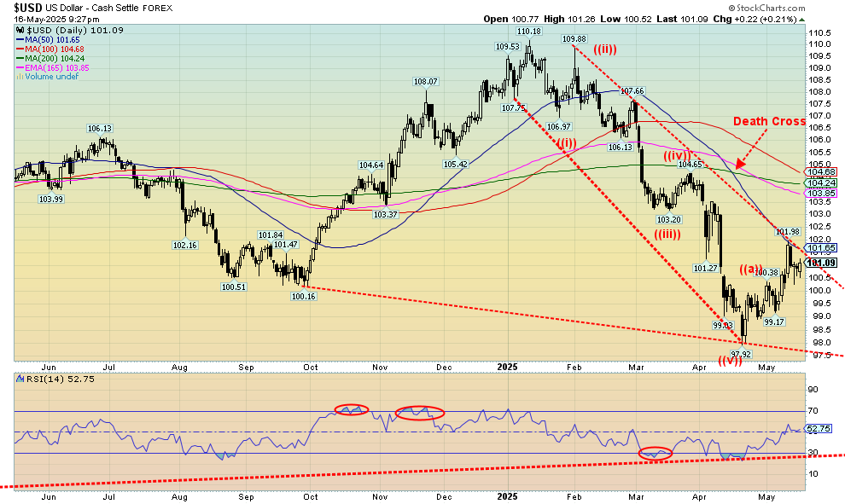Click the 2025 label on the bottom time axis
This screenshot has width=845, height=504.
pyautogui.click(x=507, y=495)
